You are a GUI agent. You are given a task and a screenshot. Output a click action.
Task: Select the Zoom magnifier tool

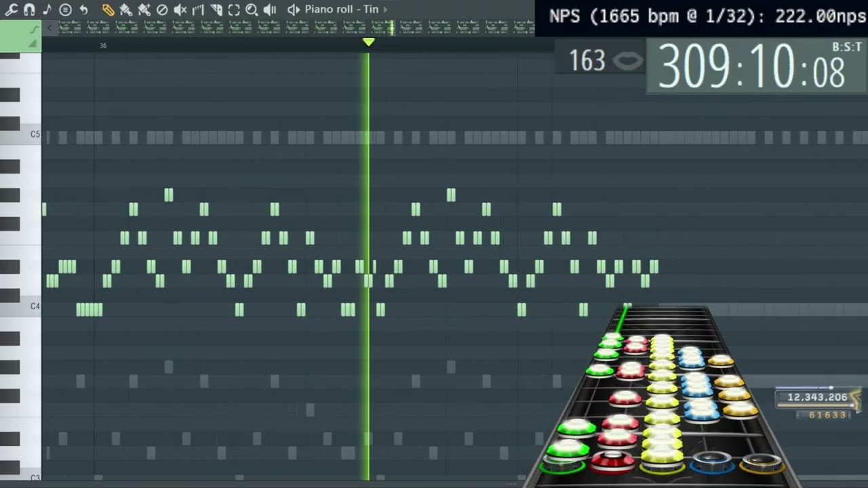click(252, 9)
